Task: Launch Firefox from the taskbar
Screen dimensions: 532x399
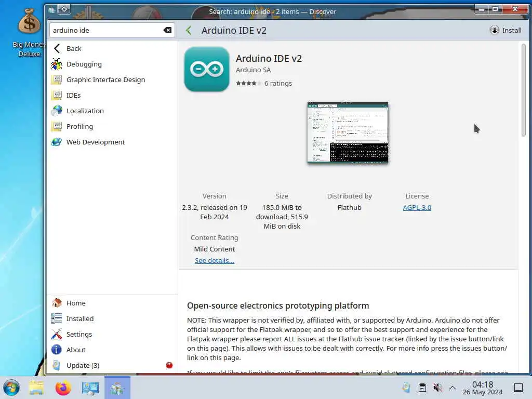Action: 63,388
